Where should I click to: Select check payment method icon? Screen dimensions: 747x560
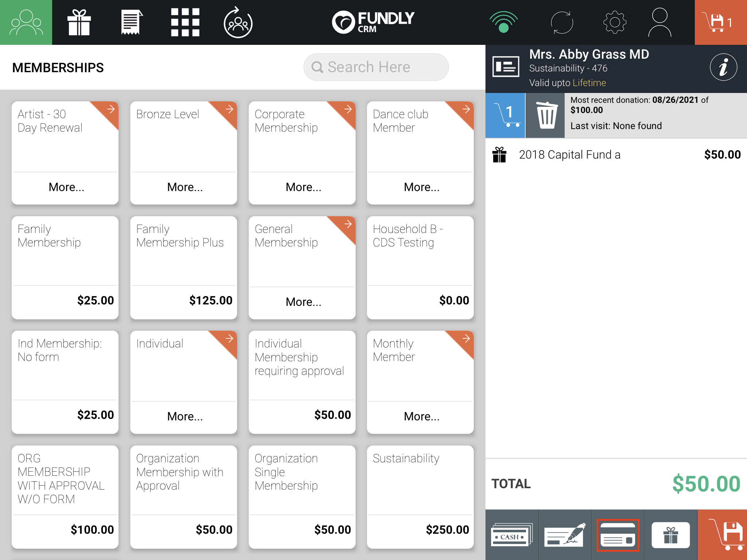click(x=565, y=535)
